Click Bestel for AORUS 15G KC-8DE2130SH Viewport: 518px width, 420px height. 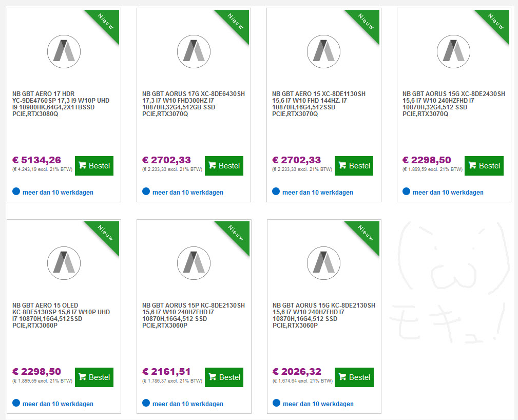[354, 377]
